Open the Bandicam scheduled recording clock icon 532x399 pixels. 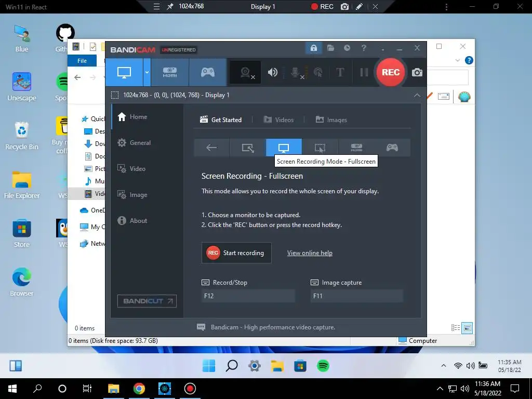[347, 48]
